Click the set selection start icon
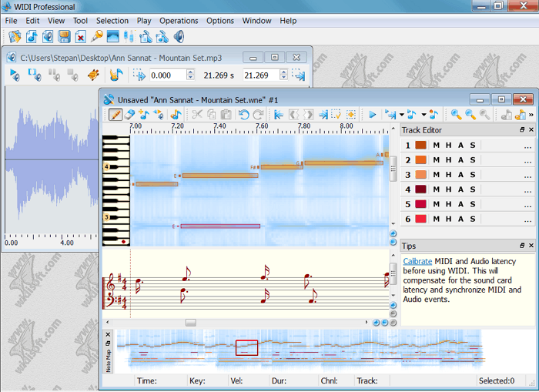This screenshot has width=539, height=392. tap(139, 75)
